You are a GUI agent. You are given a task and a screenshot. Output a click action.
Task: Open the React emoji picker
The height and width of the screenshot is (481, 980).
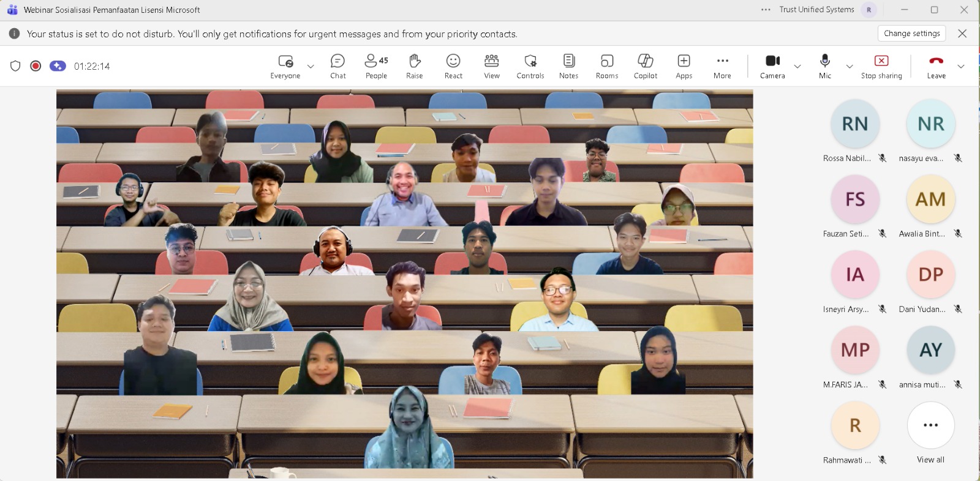pos(453,66)
